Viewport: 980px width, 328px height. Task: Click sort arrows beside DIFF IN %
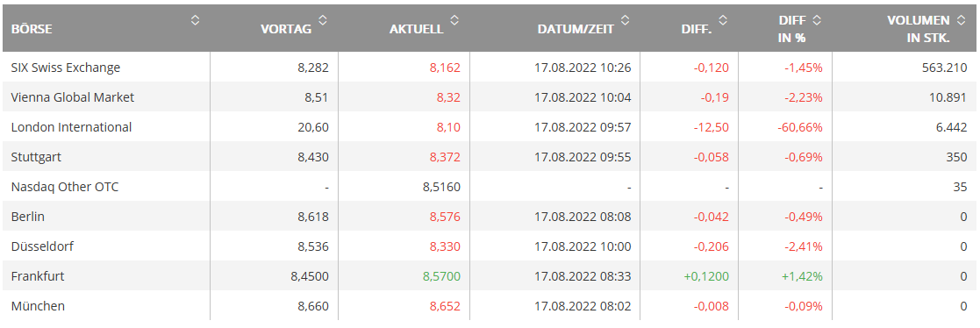[x=816, y=21]
